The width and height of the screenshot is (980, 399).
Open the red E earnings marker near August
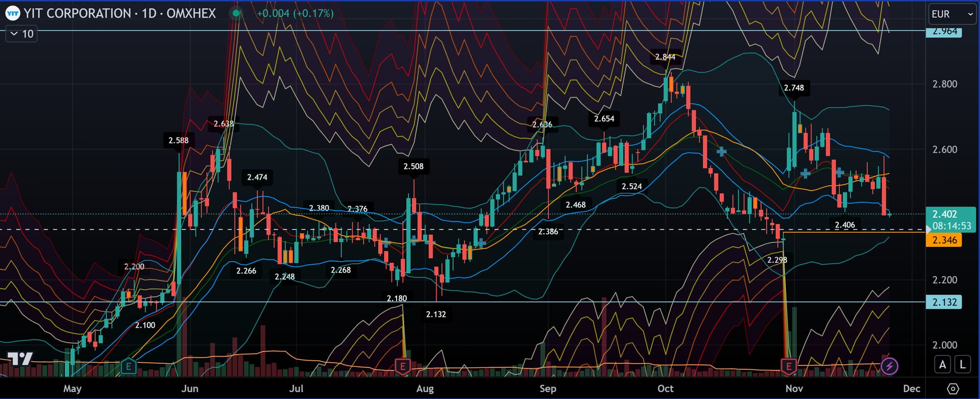403,366
